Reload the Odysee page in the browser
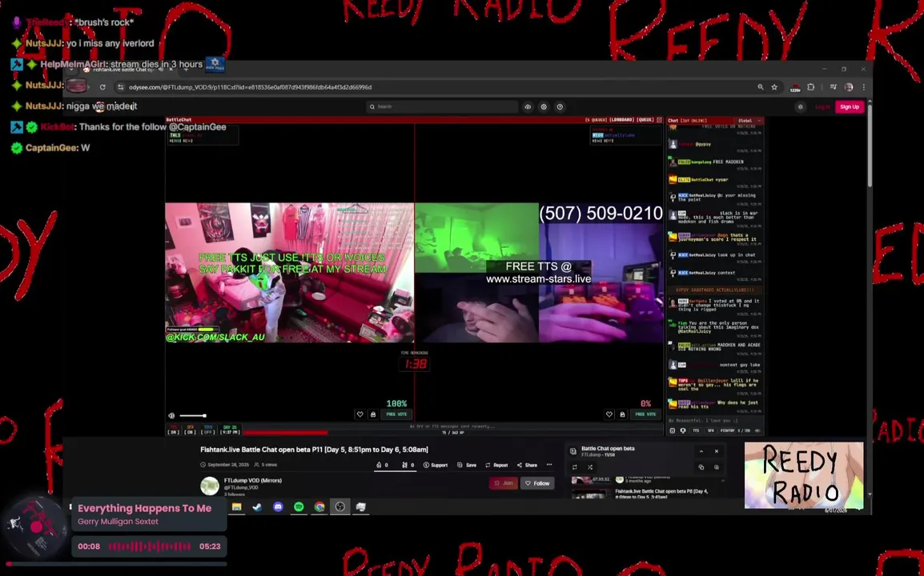The height and width of the screenshot is (576, 924). (x=102, y=87)
